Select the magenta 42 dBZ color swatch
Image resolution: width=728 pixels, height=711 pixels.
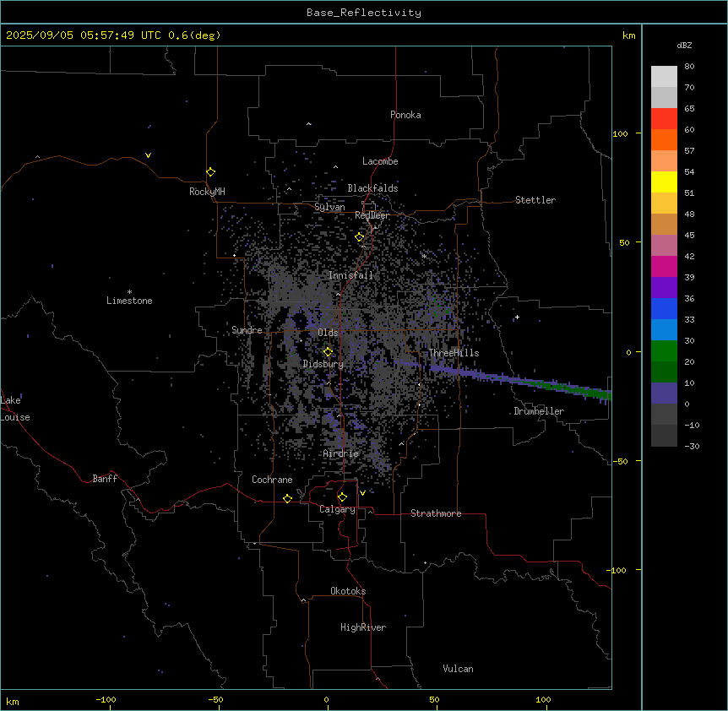point(664,266)
